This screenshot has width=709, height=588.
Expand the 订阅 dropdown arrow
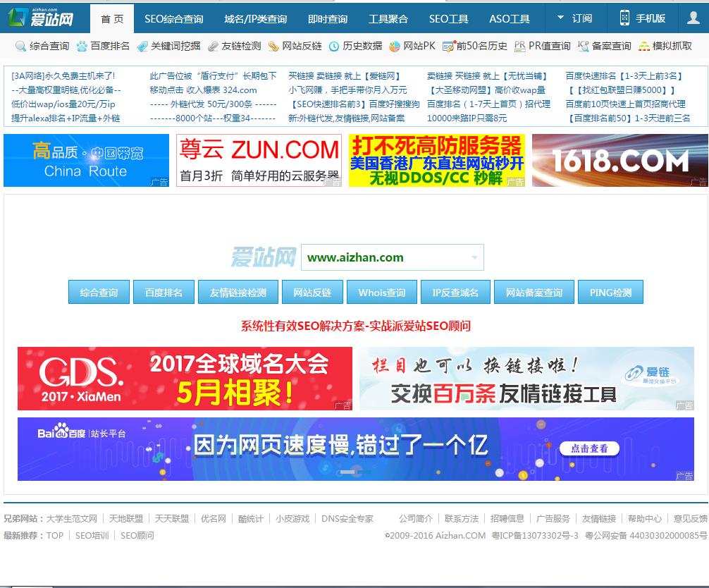pyautogui.click(x=560, y=18)
